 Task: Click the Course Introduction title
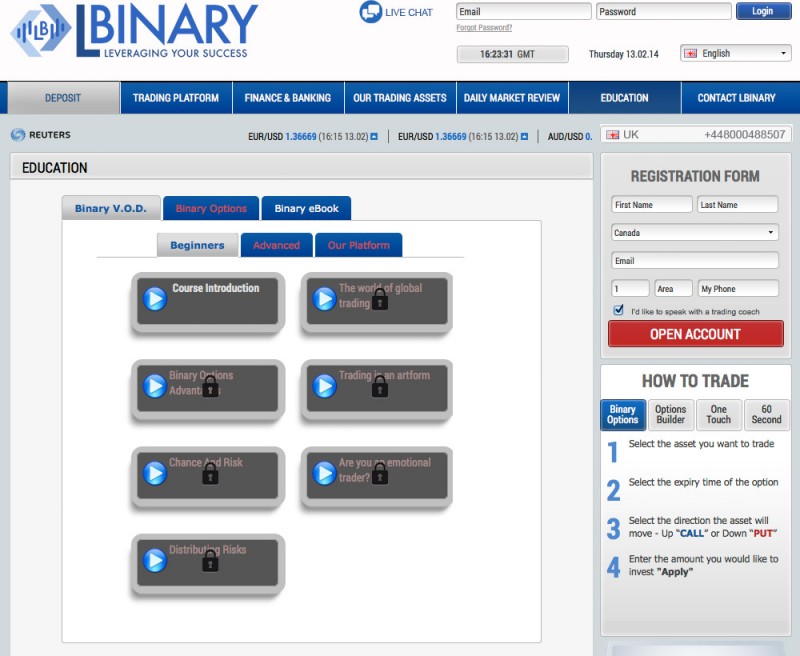[x=216, y=288]
